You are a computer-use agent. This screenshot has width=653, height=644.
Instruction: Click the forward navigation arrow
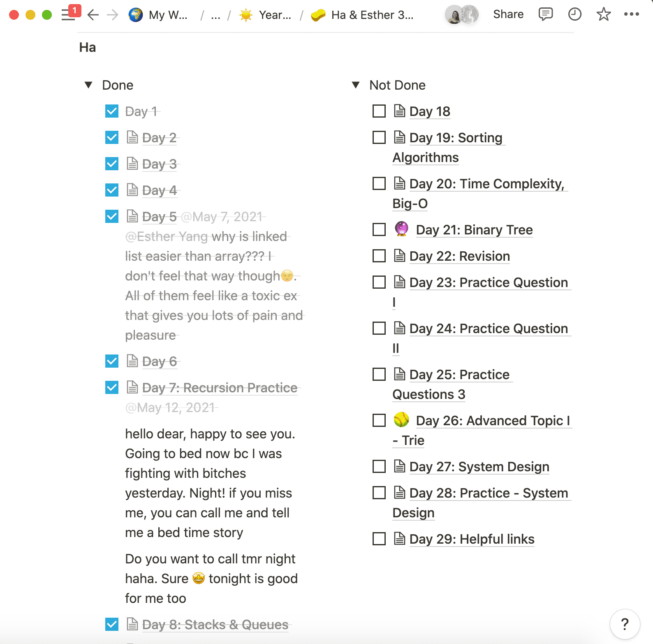click(112, 15)
